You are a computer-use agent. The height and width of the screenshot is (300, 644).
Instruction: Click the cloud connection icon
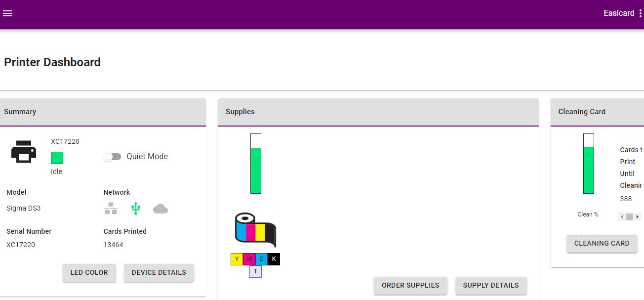pos(161,209)
